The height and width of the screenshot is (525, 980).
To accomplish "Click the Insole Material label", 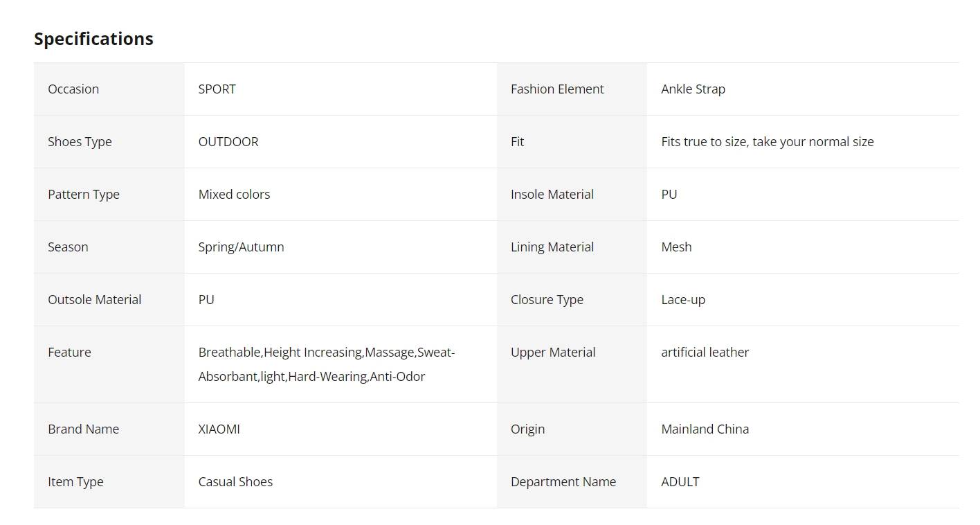I will click(552, 195).
